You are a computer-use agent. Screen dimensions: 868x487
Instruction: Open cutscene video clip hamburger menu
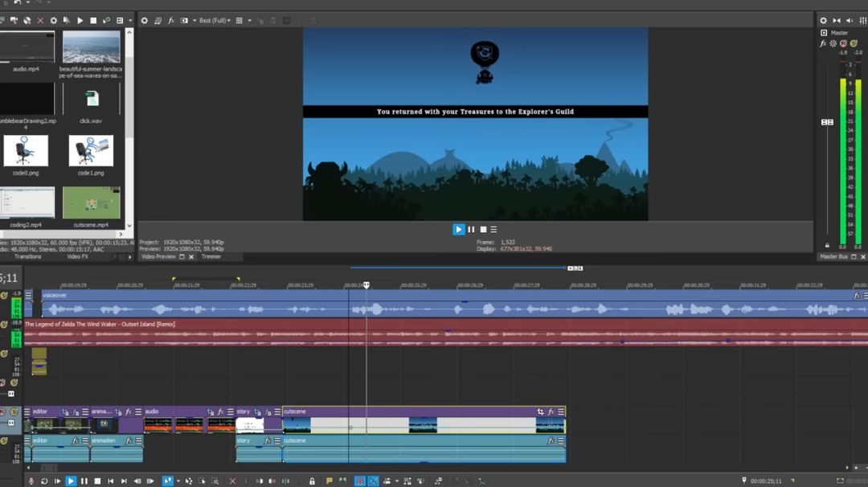[561, 411]
